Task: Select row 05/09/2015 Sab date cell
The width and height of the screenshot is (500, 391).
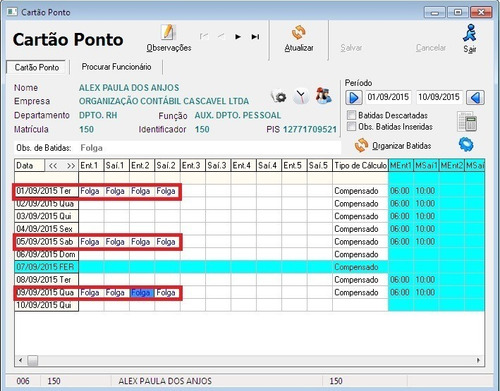Action: point(46,242)
